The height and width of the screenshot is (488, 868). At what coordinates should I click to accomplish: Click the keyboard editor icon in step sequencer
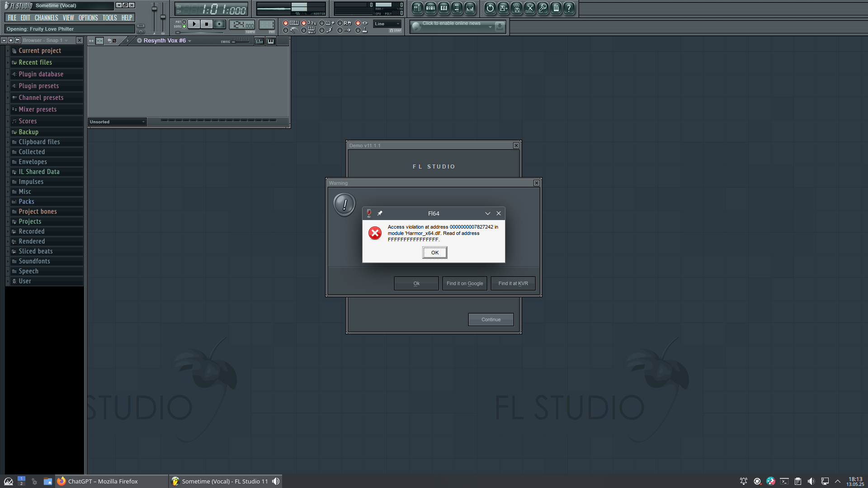(270, 41)
